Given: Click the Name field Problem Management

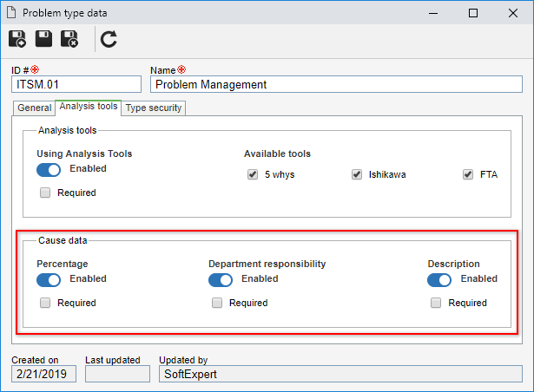Looking at the screenshot, I should click(337, 84).
